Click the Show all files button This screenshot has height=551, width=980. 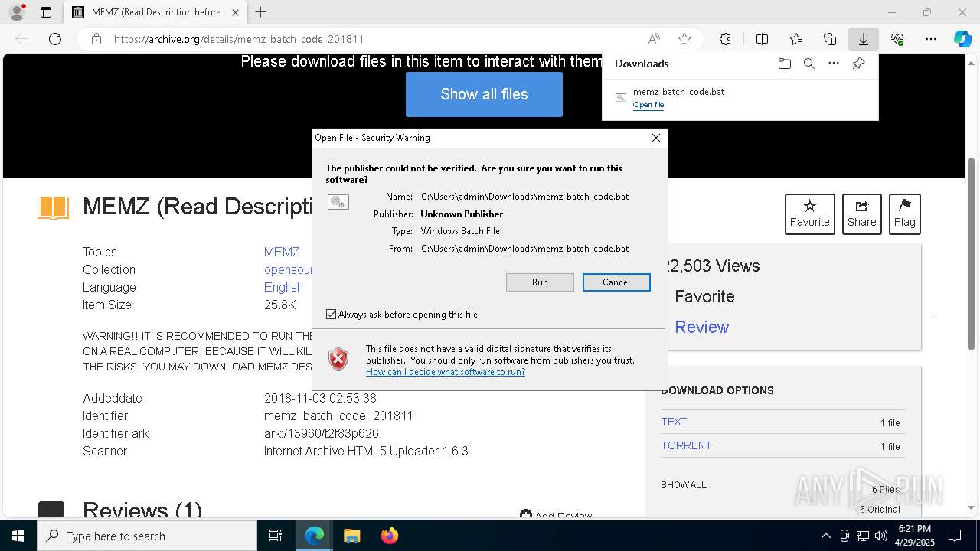tap(484, 94)
